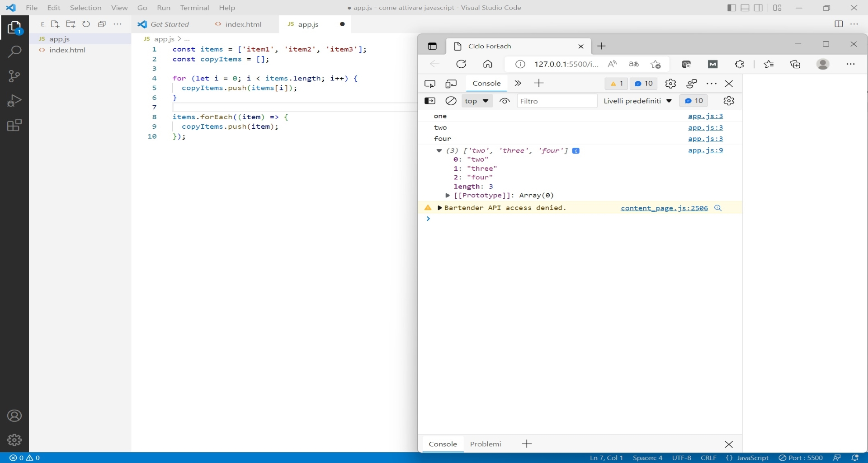Open content_page.js:2506 from the warning
The image size is (868, 463).
tap(664, 208)
